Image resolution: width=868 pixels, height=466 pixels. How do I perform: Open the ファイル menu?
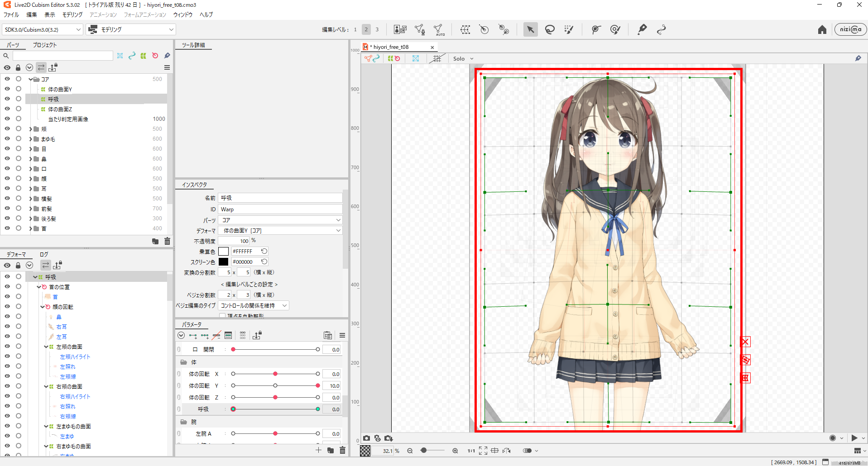(x=11, y=14)
